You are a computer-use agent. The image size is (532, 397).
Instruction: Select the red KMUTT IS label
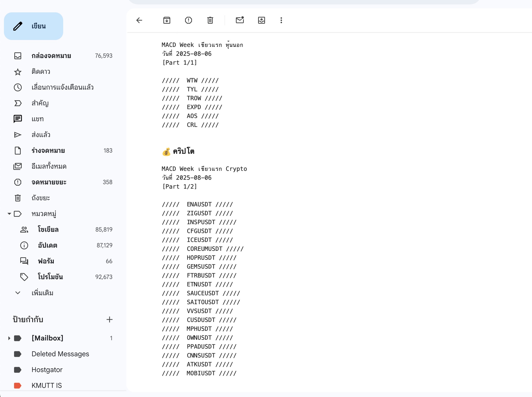[47, 385]
